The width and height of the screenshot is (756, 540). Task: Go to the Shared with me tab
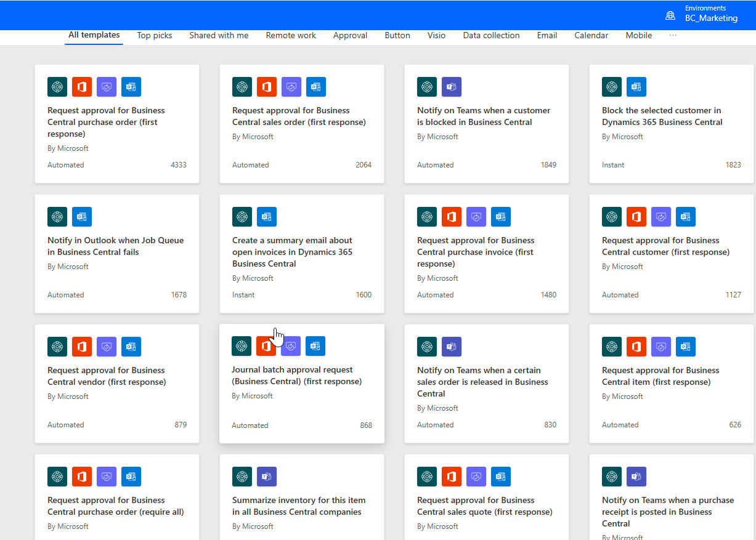click(219, 35)
